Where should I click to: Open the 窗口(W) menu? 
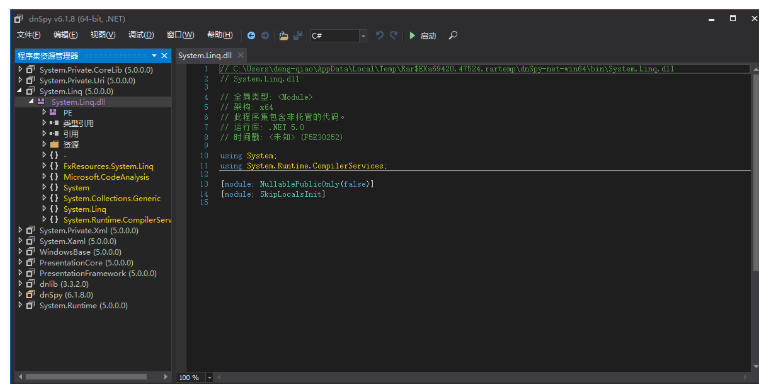tap(180, 35)
